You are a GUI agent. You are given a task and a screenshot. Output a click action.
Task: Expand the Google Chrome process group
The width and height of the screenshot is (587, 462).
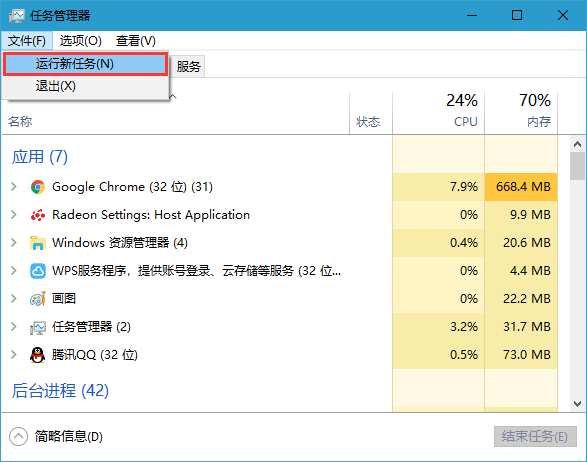pos(14,186)
